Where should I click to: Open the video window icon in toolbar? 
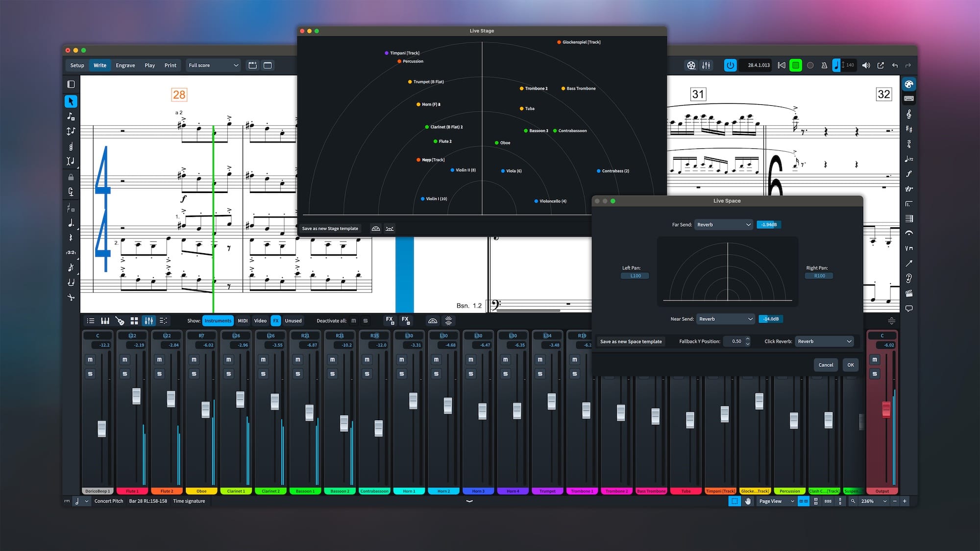691,65
